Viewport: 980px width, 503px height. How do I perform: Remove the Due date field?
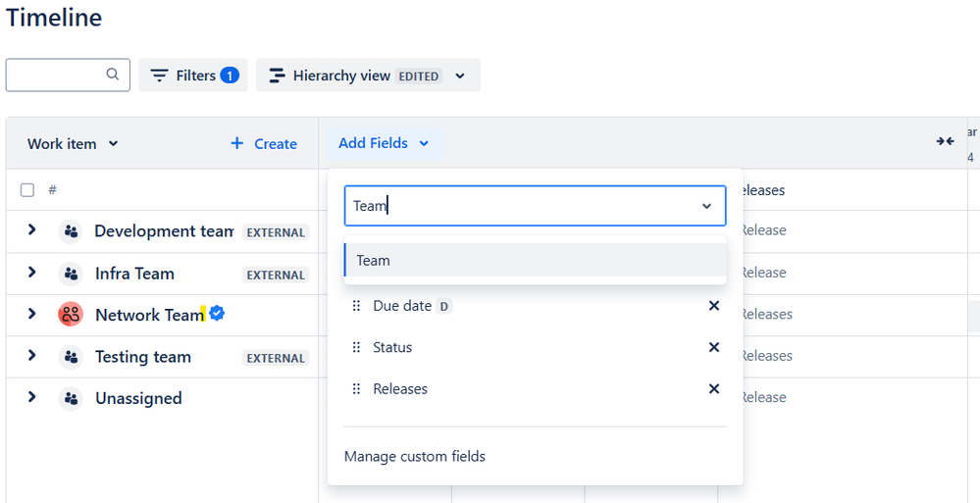click(714, 306)
